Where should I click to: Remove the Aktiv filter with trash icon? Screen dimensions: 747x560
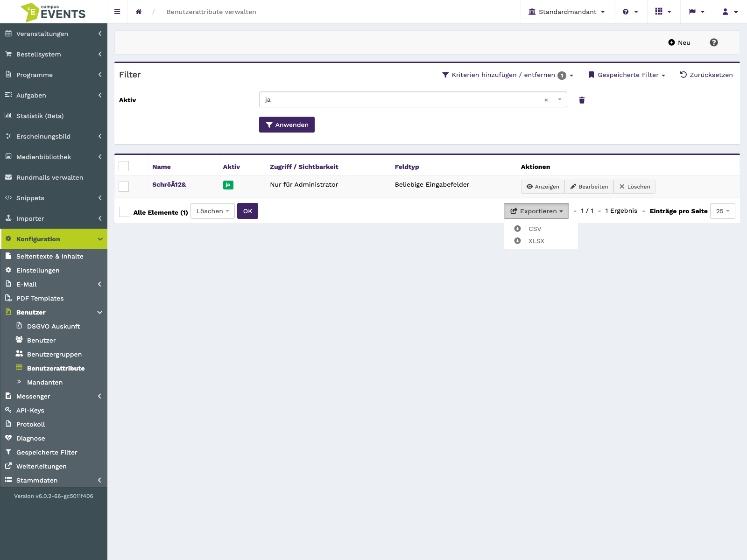(x=582, y=100)
